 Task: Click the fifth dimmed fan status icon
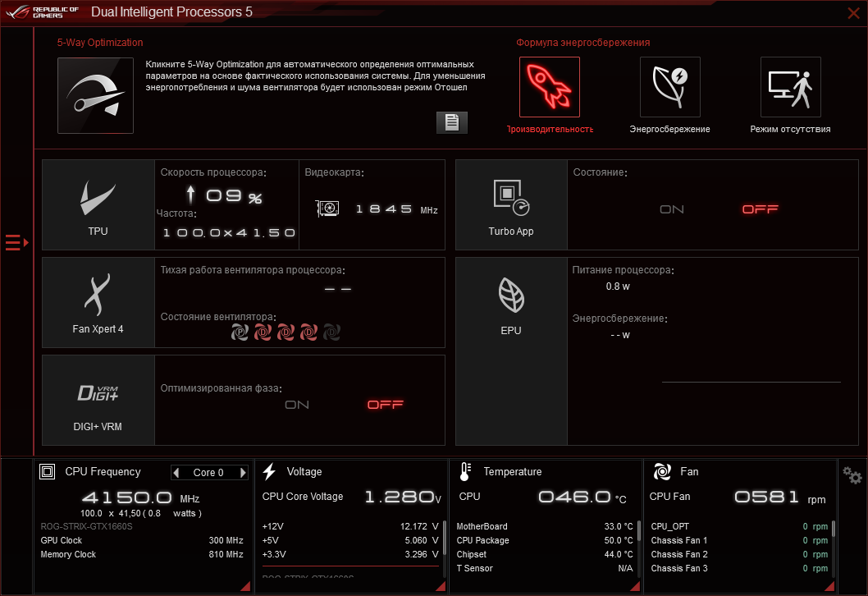[x=331, y=332]
